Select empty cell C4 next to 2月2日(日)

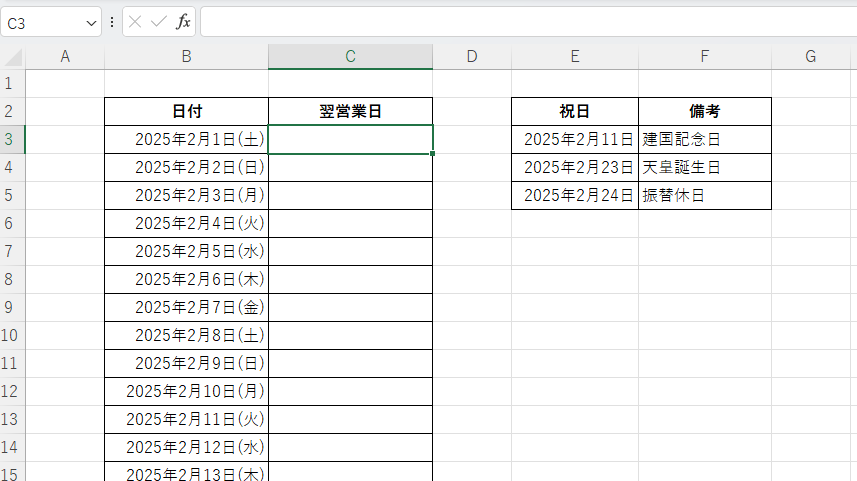[x=350, y=167]
